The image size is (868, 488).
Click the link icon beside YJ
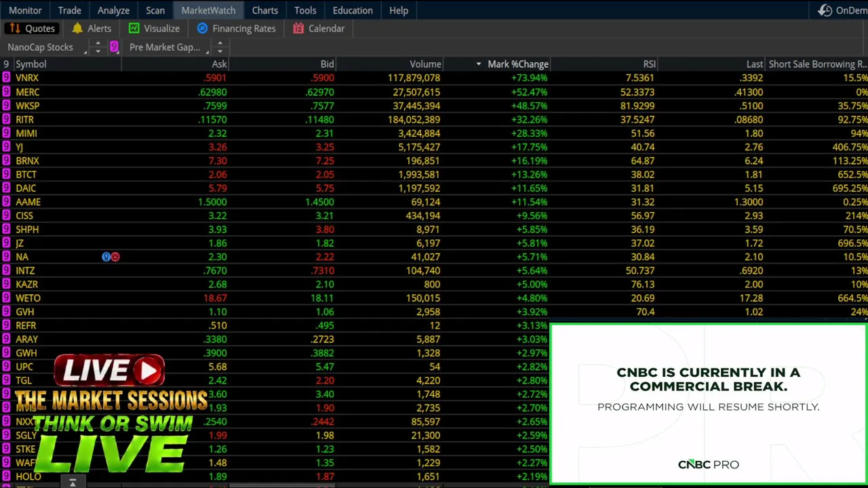point(6,147)
